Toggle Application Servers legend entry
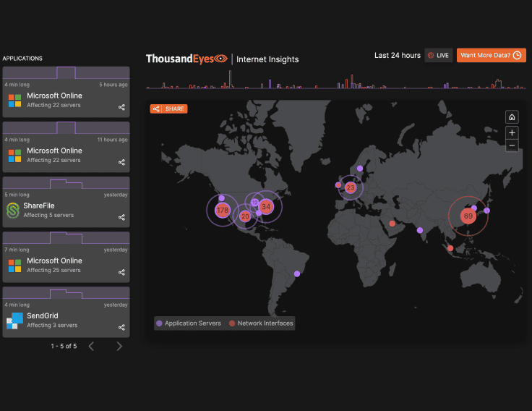This screenshot has height=411, width=532. (x=189, y=323)
